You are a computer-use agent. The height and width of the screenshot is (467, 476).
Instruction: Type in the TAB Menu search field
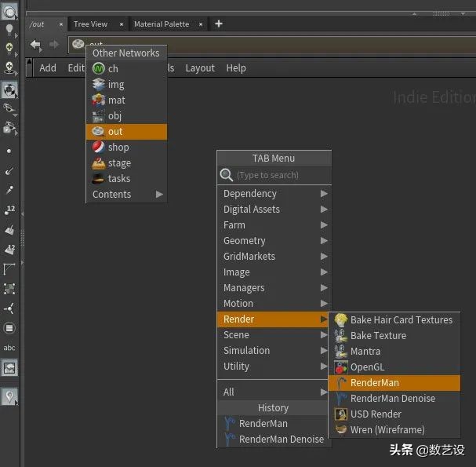[x=278, y=175]
